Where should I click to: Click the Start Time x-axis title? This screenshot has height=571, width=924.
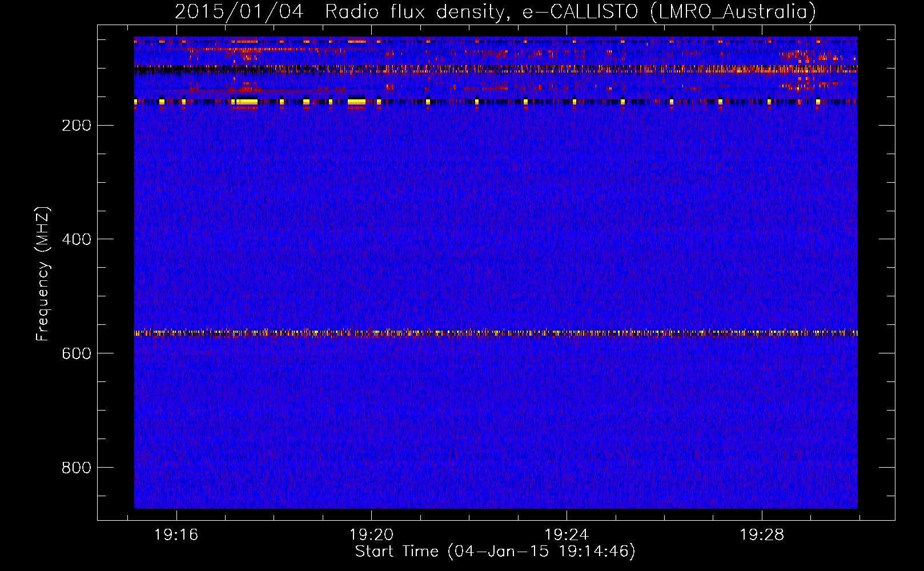pos(396,552)
